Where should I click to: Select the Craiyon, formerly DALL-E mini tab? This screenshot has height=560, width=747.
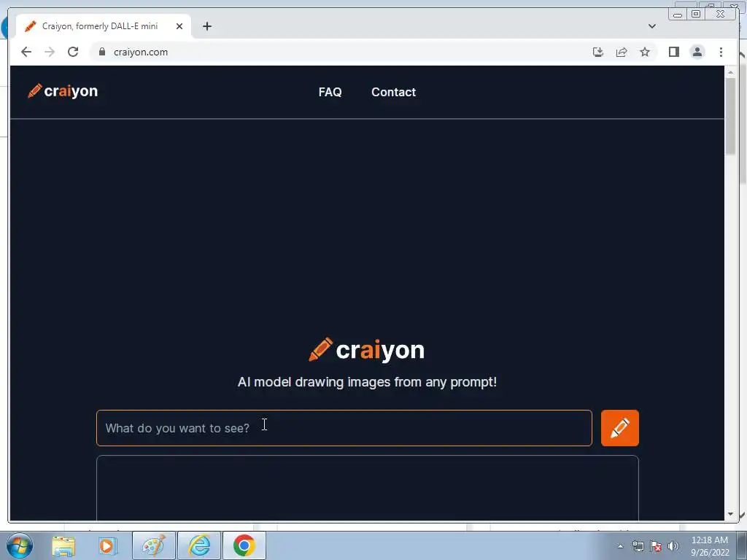[x=104, y=26]
